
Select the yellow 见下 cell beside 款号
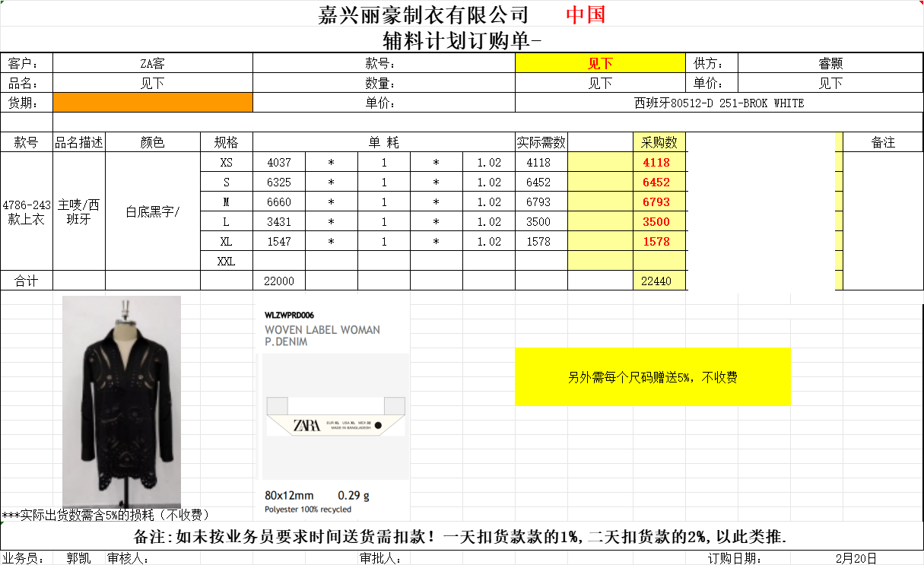click(x=600, y=64)
